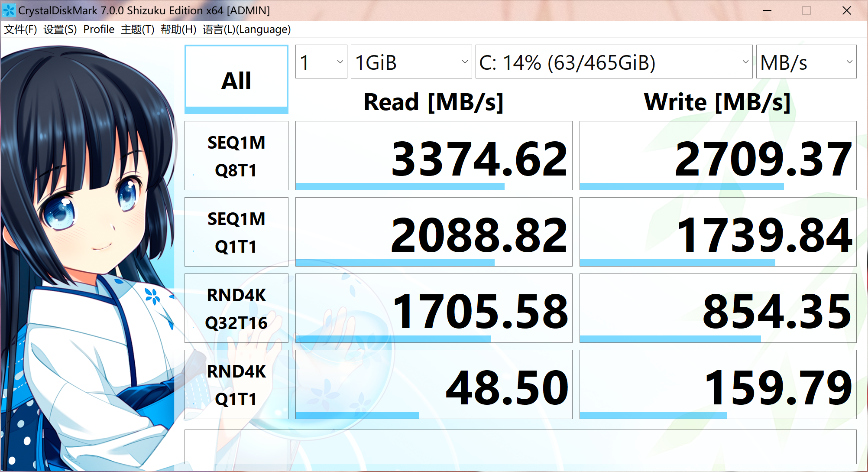Run the SEQ1M Q8T1 test
Screen dimensions: 868x472
(x=236, y=156)
